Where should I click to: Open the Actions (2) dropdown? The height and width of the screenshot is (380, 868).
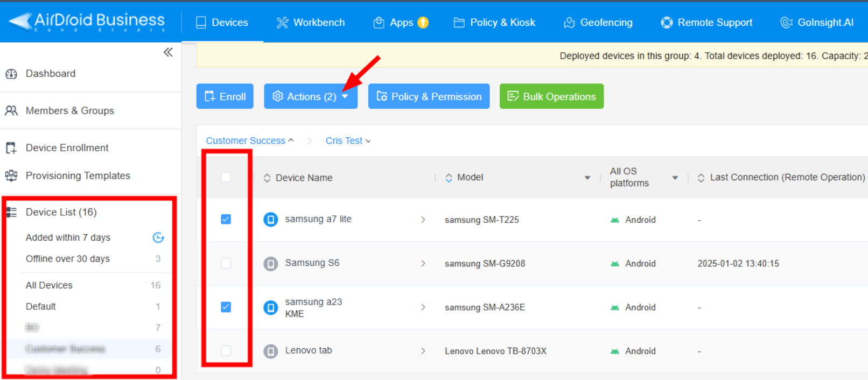(311, 96)
